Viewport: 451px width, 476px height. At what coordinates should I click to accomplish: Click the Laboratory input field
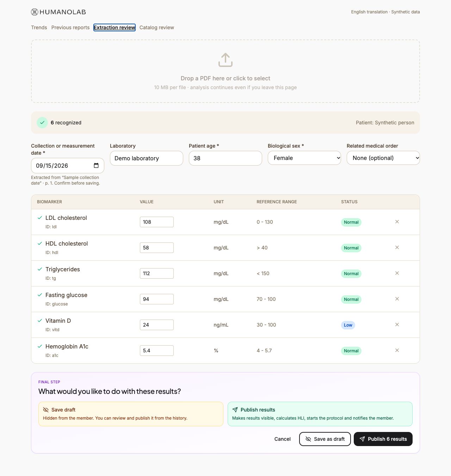(147, 158)
